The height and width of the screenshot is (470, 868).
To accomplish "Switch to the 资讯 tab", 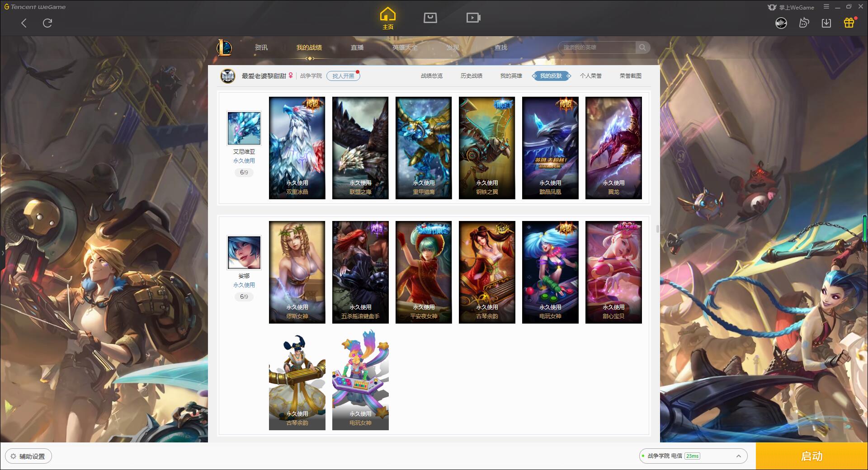I will 261,47.
